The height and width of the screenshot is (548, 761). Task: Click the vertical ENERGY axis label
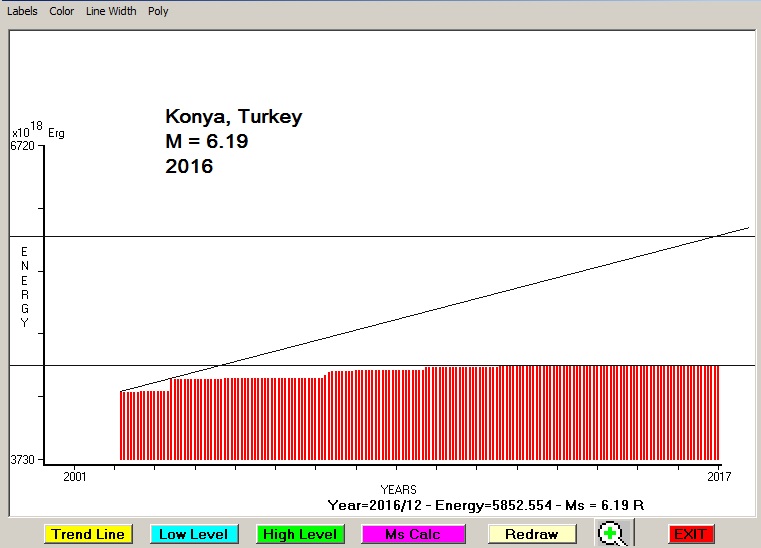tap(25, 287)
